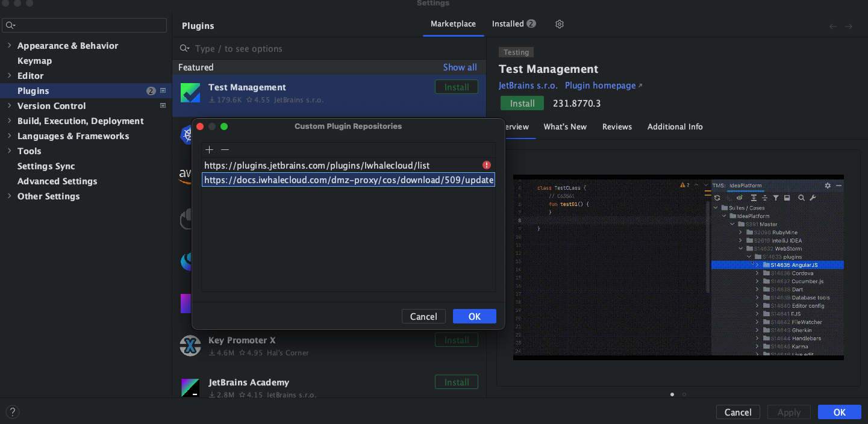Click the forward navigation arrow

pos(849,26)
